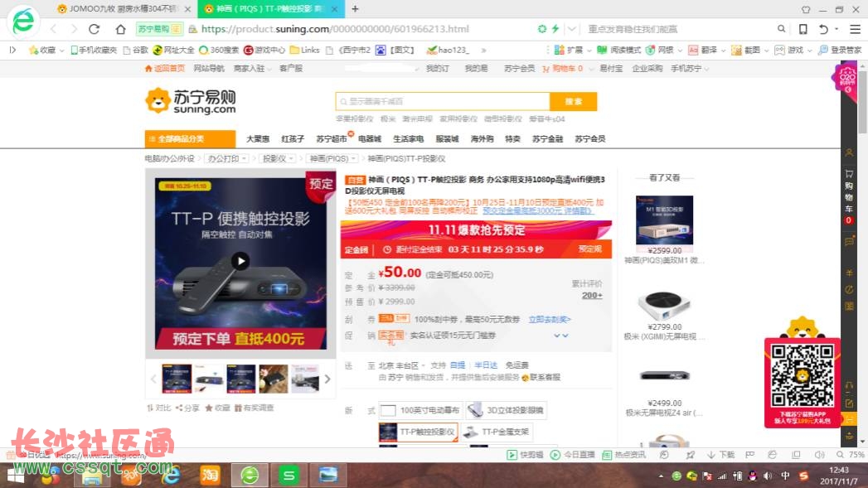Open the 200+ reviews link
The height and width of the screenshot is (488, 868).
(x=592, y=296)
